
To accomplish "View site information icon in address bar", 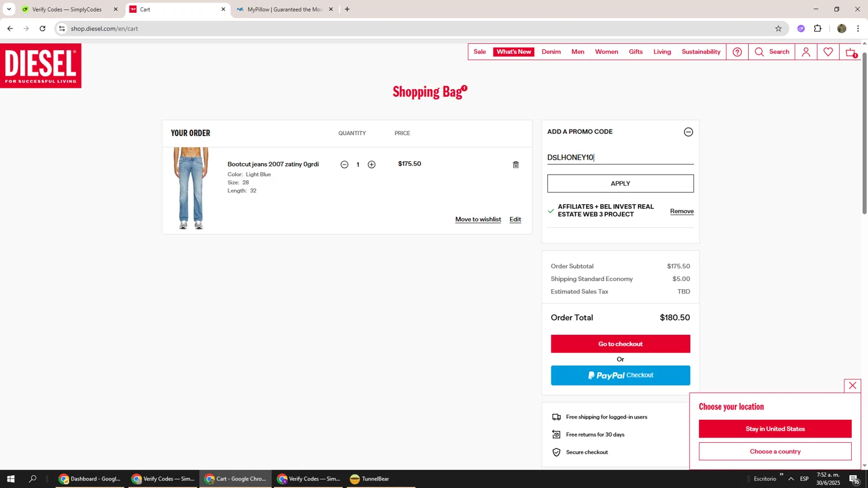I will click(x=62, y=28).
